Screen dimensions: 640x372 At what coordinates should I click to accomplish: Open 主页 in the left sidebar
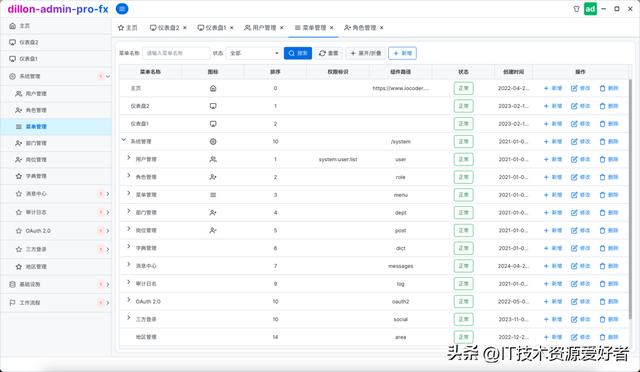(x=56, y=26)
